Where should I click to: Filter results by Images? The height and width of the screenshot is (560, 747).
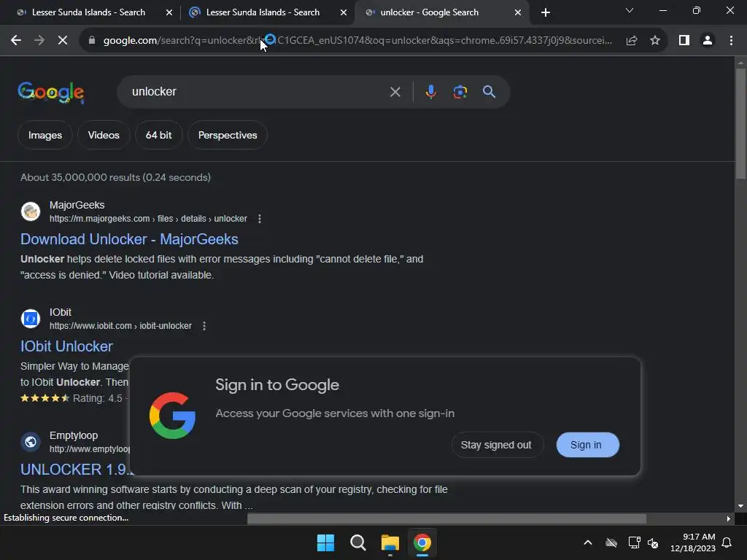[x=44, y=135]
